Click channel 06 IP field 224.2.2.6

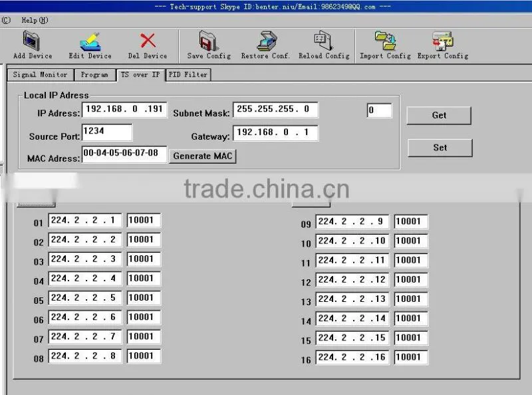(x=85, y=317)
